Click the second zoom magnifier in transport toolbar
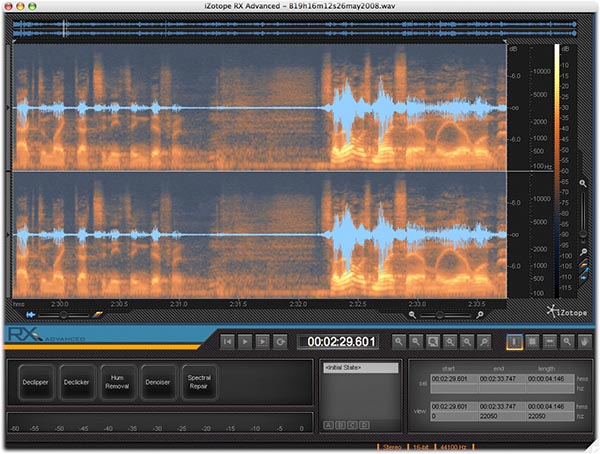The image size is (600, 454). coord(416,341)
